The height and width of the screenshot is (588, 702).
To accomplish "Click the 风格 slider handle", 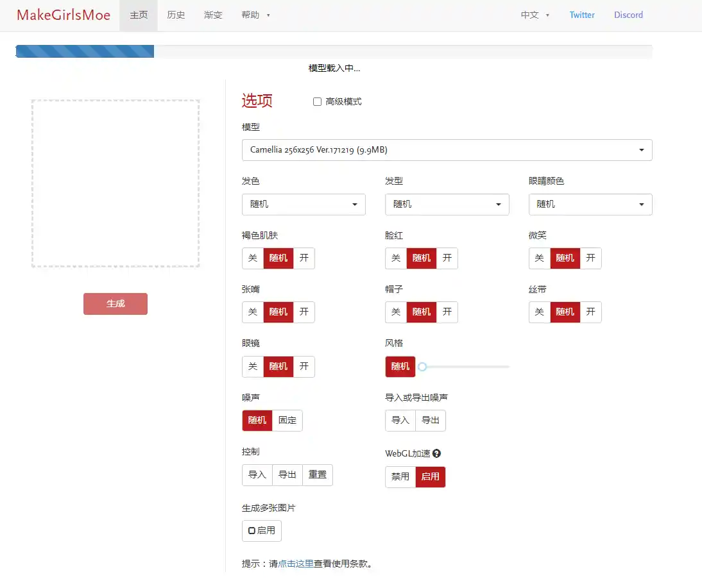I will click(x=422, y=367).
